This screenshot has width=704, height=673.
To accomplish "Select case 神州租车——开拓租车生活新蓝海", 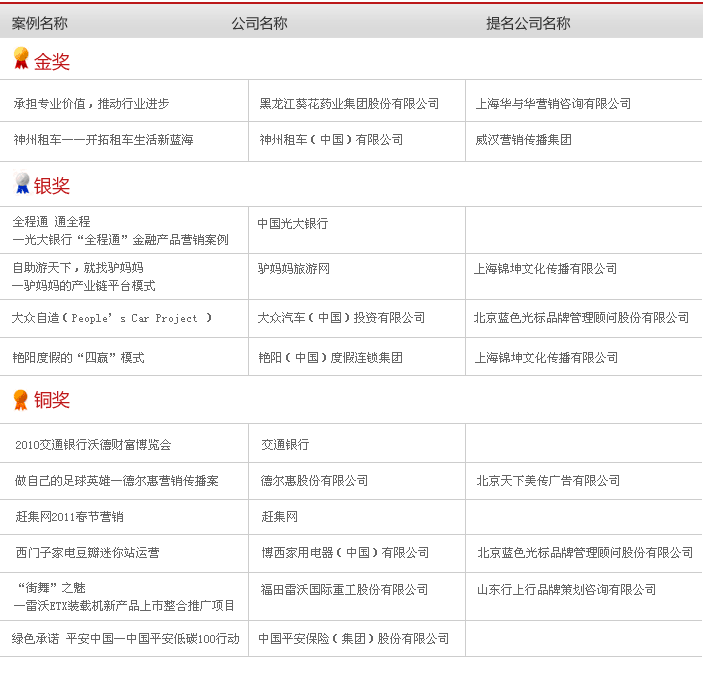I will (103, 140).
